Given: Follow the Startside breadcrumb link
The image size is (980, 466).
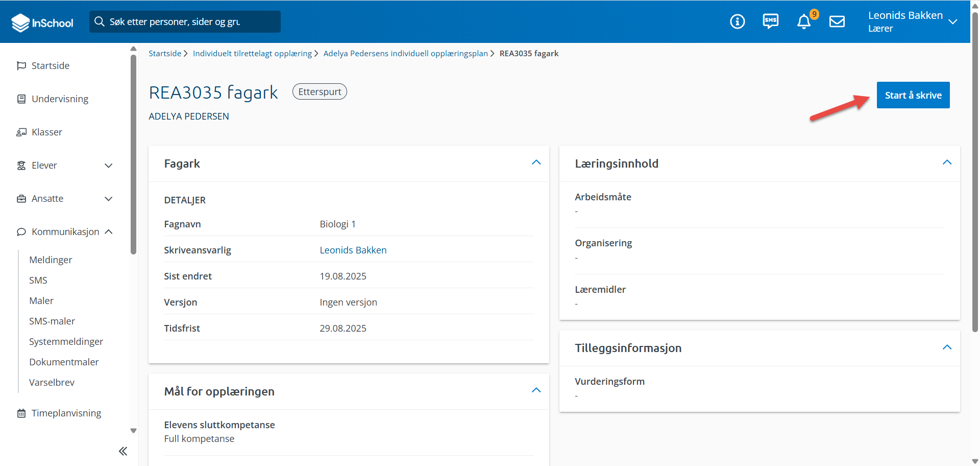Looking at the screenshot, I should pyautogui.click(x=165, y=53).
